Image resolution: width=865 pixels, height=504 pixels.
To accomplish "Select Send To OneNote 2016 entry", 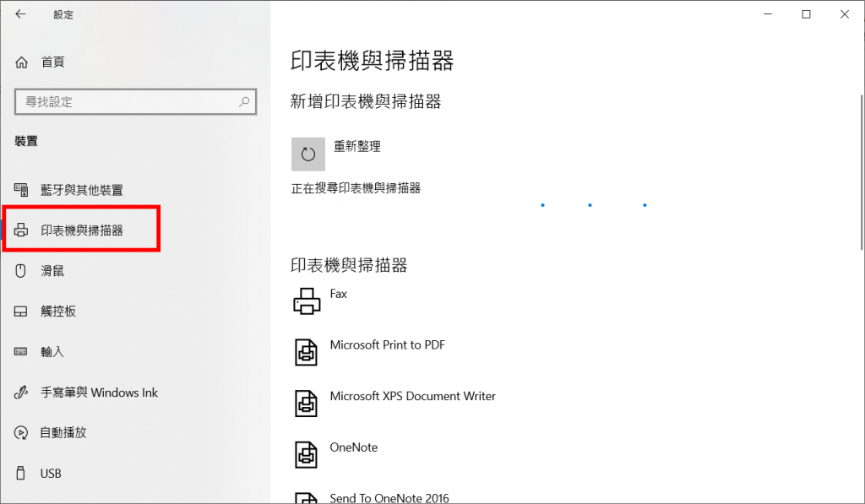I will [x=389, y=498].
